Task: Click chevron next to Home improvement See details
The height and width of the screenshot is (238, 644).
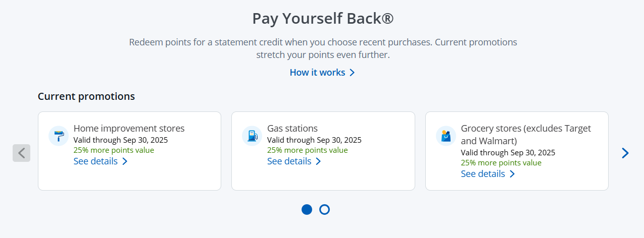Action: (125, 161)
